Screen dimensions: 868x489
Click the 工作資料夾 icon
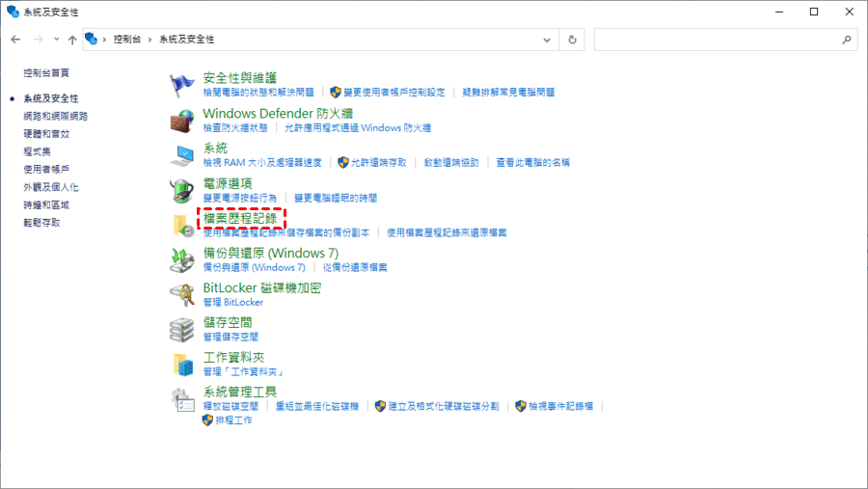[x=182, y=364]
